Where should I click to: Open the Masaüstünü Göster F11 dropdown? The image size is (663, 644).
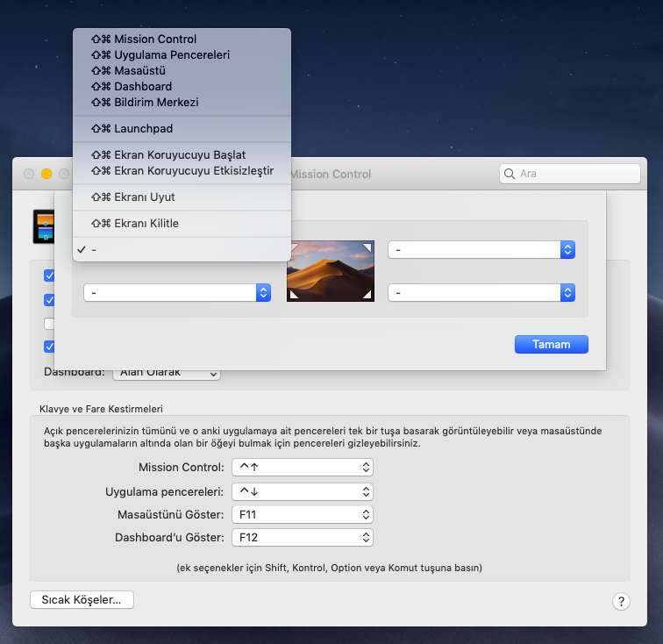[x=303, y=514]
